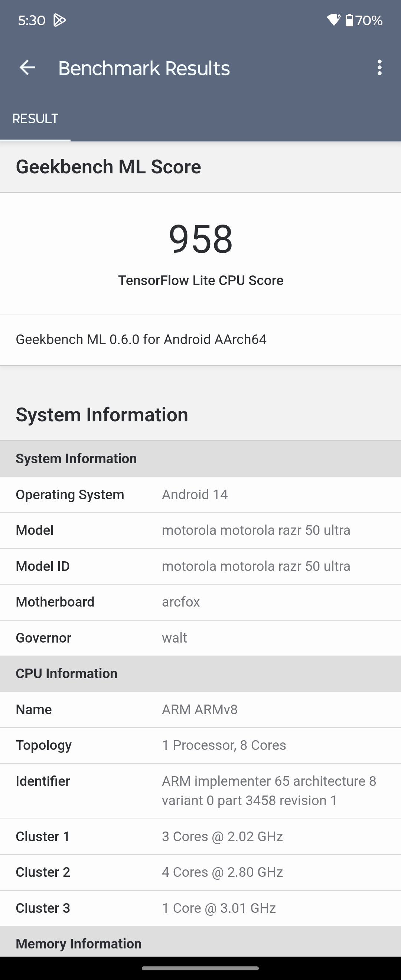This screenshot has width=401, height=980.
Task: Tap the Play Store notification icon
Action: (x=59, y=20)
